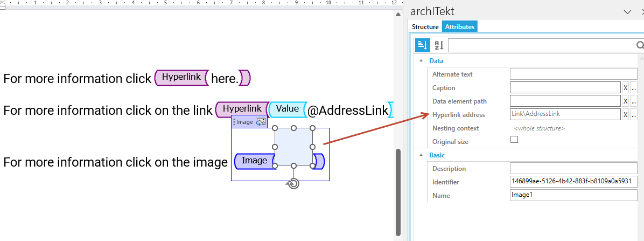Image resolution: width=644 pixels, height=241 pixels.
Task: Click the search magnifier icon
Action: pos(640,45)
